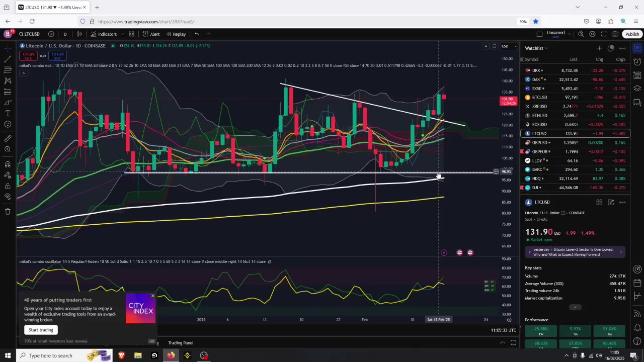Open the symbol details grid view icon

point(599,202)
